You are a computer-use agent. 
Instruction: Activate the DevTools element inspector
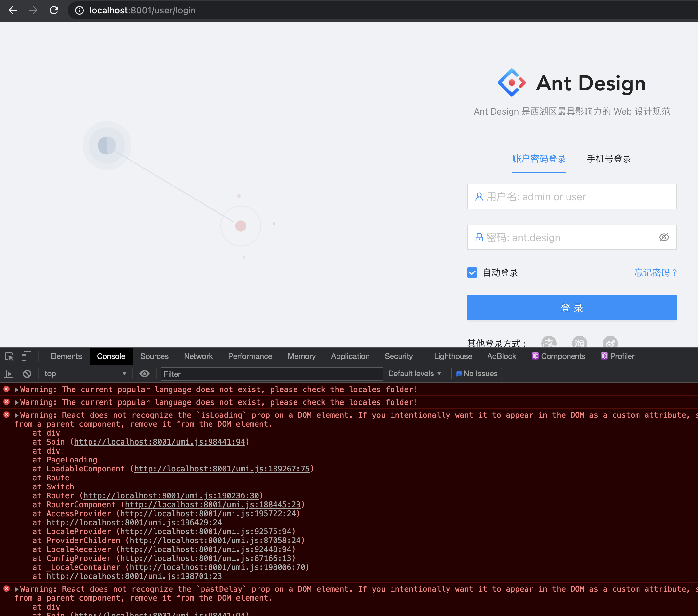tap(10, 357)
